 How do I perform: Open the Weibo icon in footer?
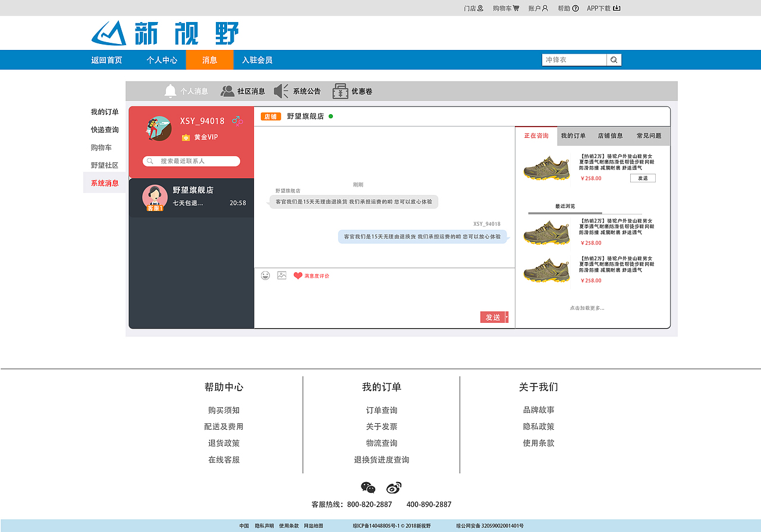pos(394,488)
